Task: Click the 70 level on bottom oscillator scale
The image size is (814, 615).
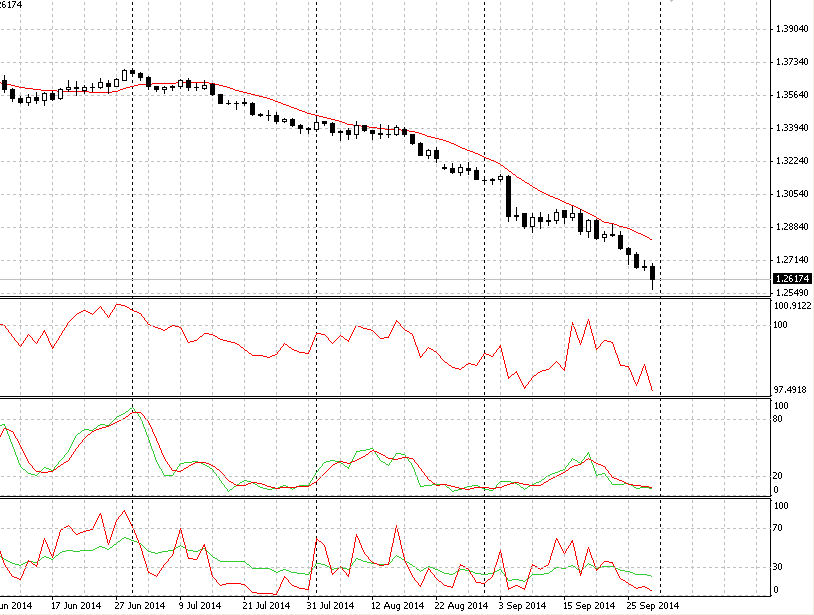Action: coord(778,528)
